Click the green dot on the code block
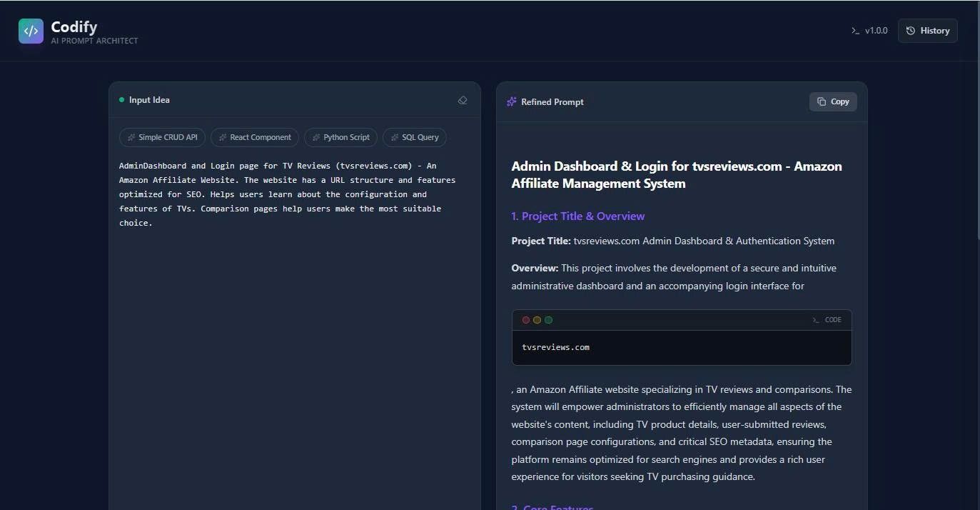The width and height of the screenshot is (980, 510). coord(549,320)
